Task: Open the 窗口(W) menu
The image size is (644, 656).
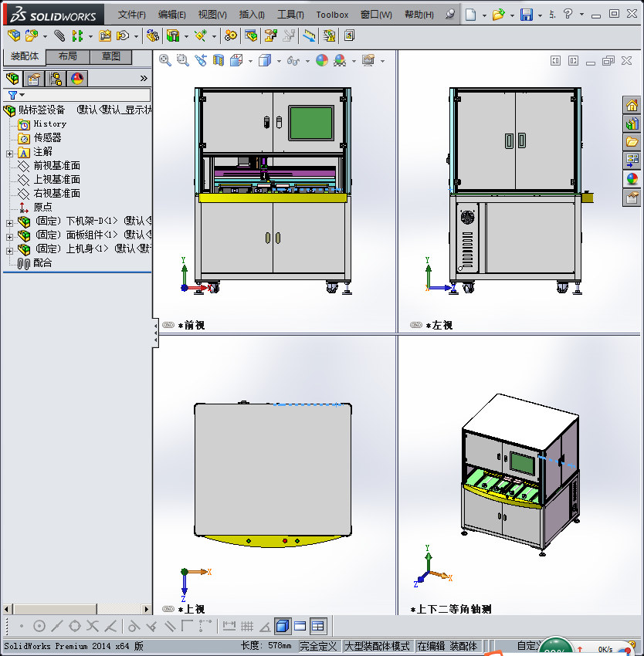Action: [x=376, y=15]
